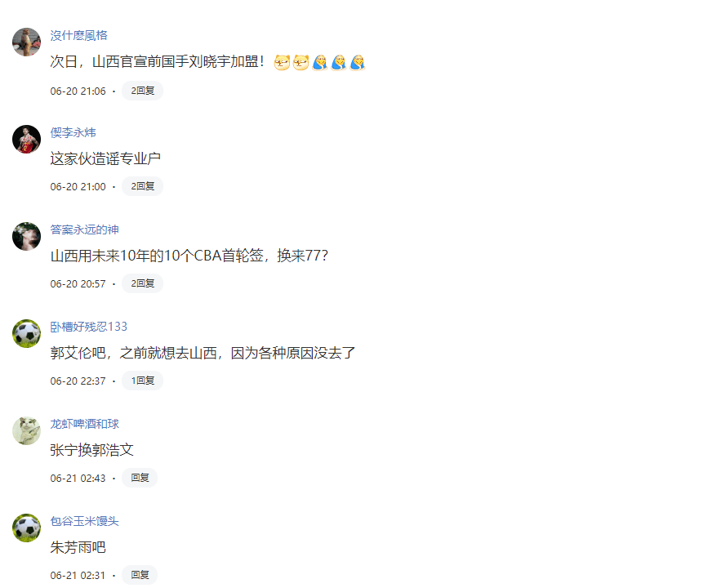
Task: Reply to 朱芳雨吧 comment
Action: (x=140, y=575)
